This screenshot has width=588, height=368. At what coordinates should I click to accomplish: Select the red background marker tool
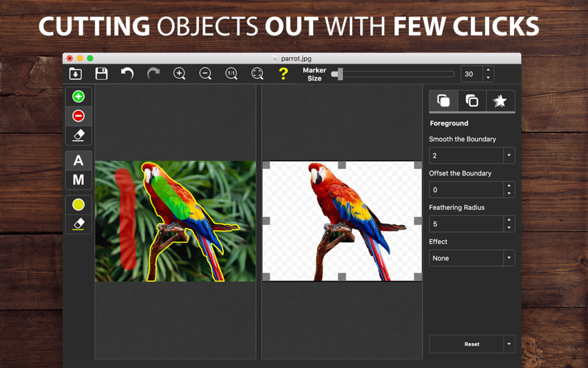pyautogui.click(x=78, y=115)
